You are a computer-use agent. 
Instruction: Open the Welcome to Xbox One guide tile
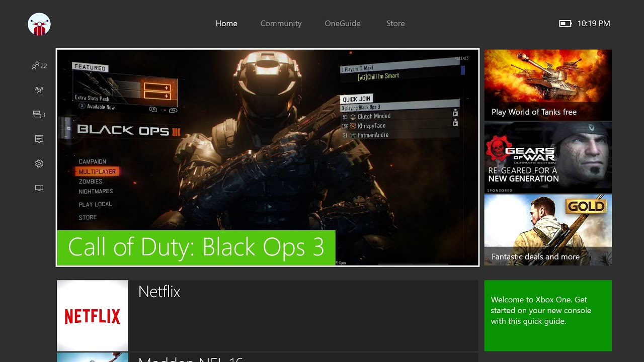[548, 316]
